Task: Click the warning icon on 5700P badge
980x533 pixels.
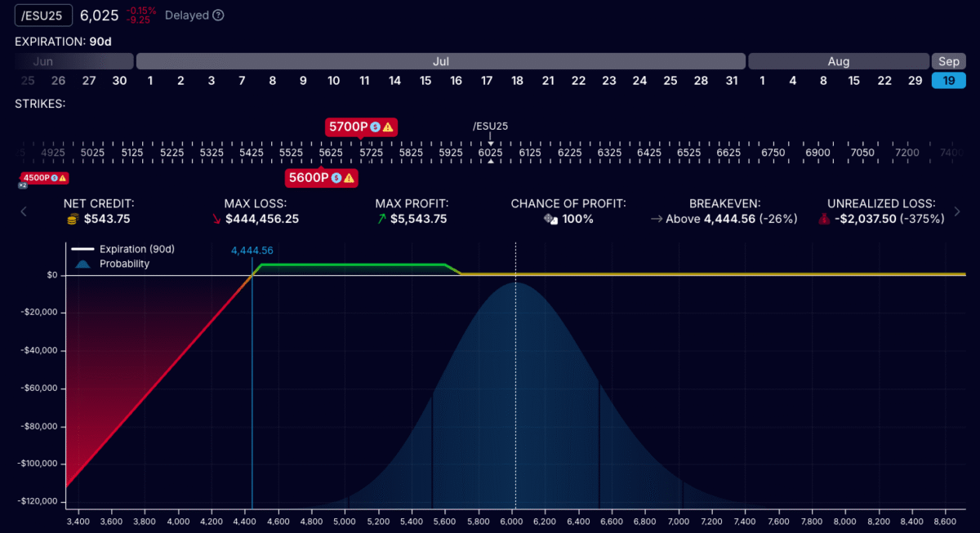Action: pyautogui.click(x=388, y=127)
